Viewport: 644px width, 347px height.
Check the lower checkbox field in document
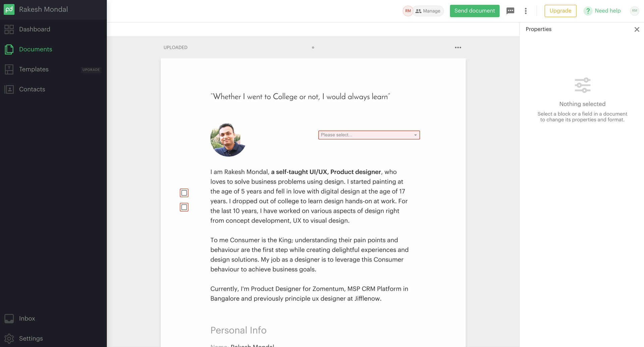coord(184,207)
